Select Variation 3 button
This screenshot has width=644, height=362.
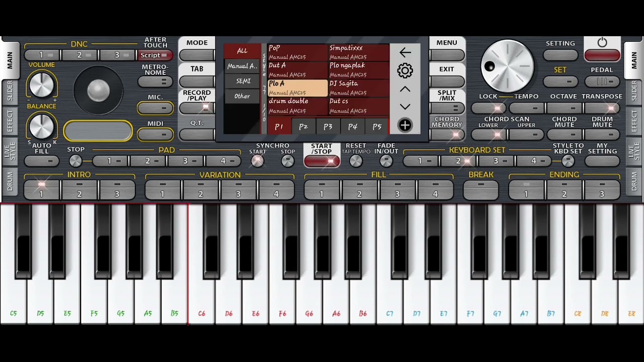(238, 190)
